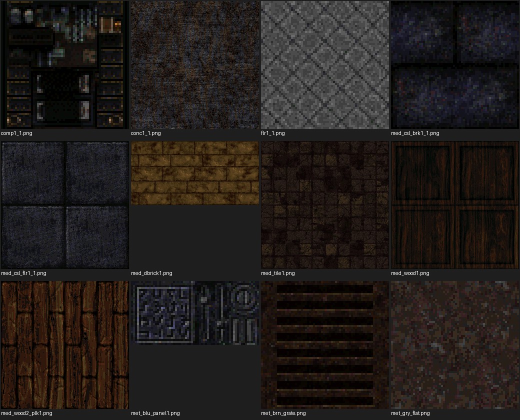Click the met_brn_grate.png file name label
This screenshot has width=520, height=420.
[283, 413]
